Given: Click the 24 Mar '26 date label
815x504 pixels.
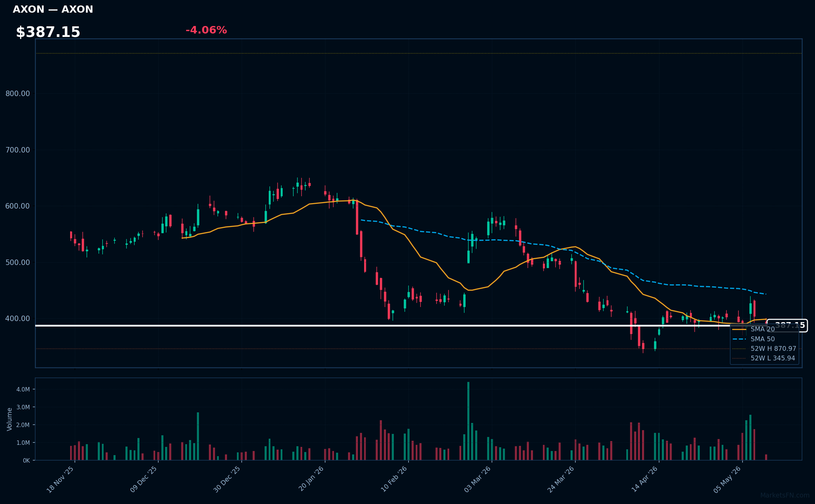Looking at the screenshot, I should [561, 479].
